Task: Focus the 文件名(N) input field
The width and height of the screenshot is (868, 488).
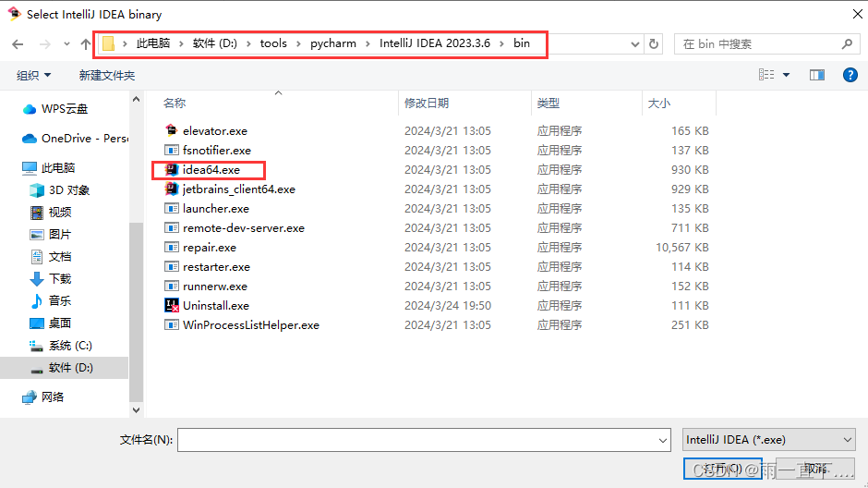Action: point(424,440)
